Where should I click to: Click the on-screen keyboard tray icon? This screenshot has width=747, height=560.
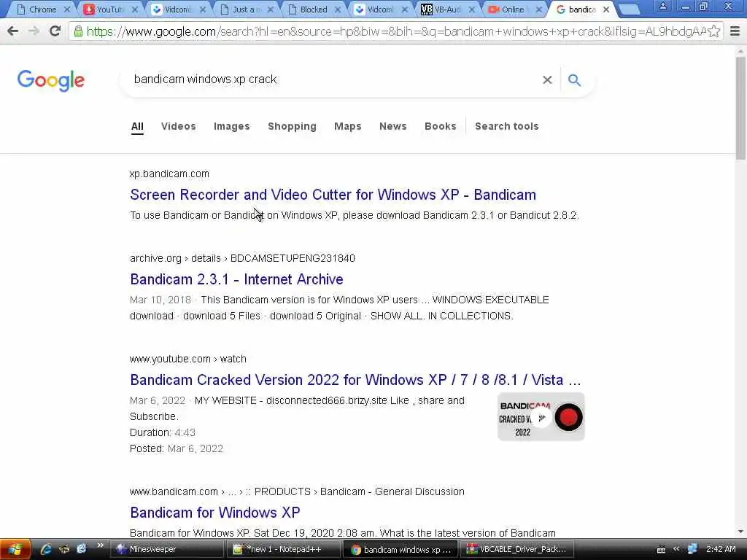[661, 550]
